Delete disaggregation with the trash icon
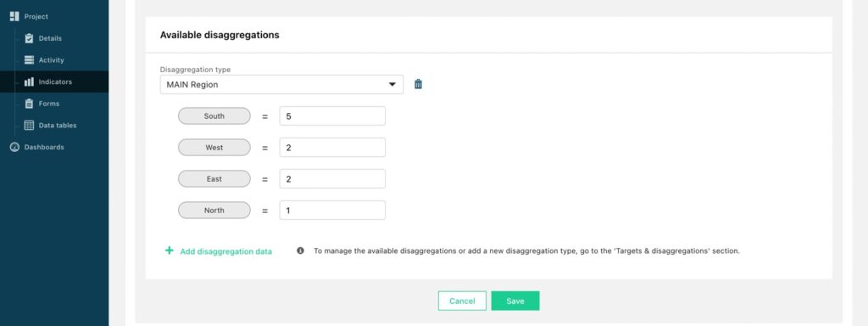The height and width of the screenshot is (326, 868). point(419,84)
